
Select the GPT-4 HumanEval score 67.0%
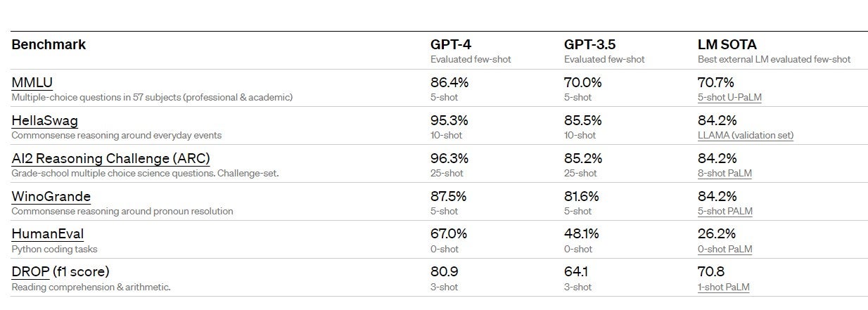click(449, 235)
